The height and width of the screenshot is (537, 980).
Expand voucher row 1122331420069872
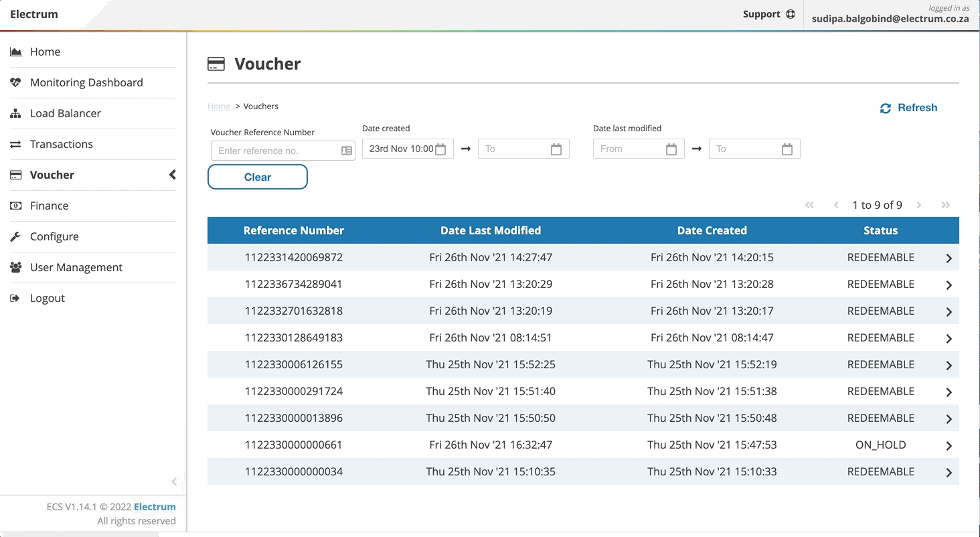[x=948, y=258]
